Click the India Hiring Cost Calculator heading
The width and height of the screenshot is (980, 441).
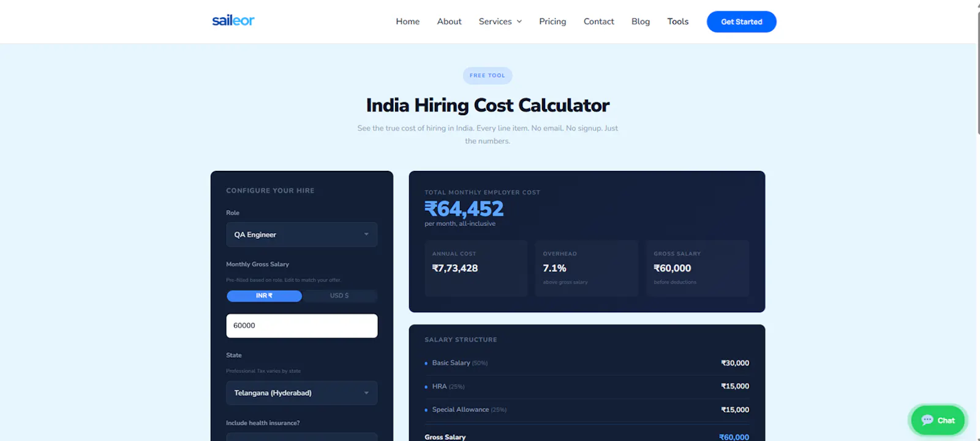488,105
